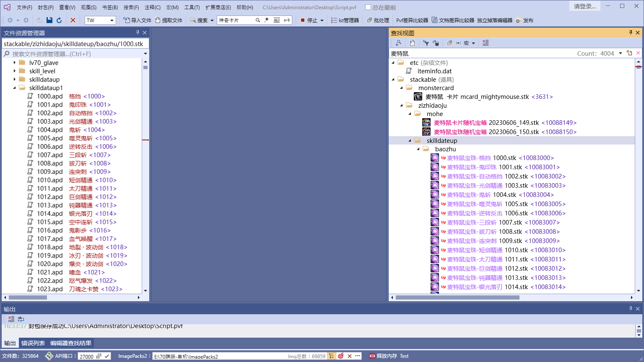Collapse the skilldataup1 folder
Viewport: 644px width, 362px height.
pos(15,88)
